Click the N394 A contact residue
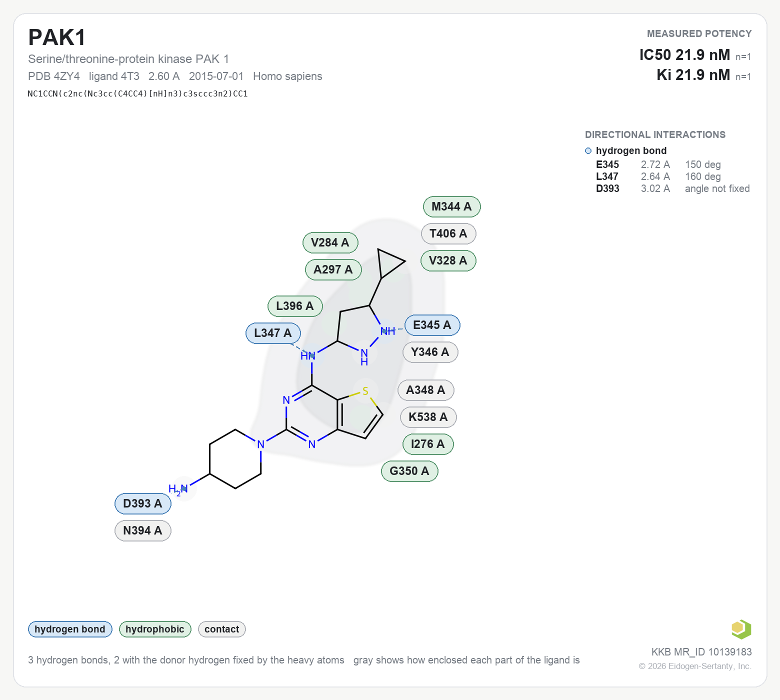Viewport: 780px width, 700px height. 143,530
